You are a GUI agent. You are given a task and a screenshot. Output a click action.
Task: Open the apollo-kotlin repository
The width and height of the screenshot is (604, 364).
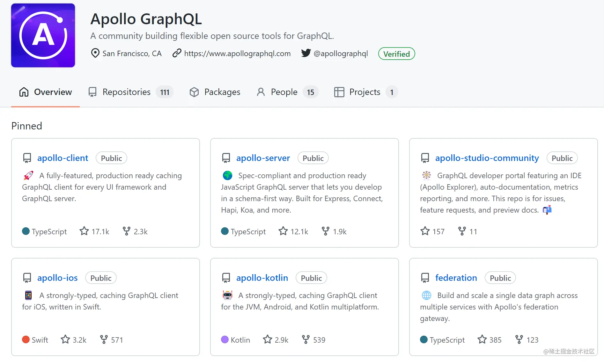(262, 278)
